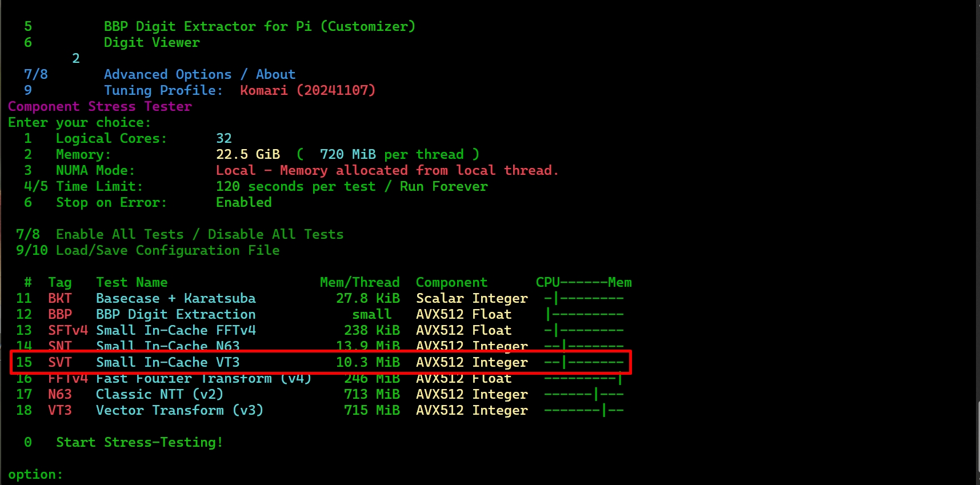980x485 pixels.
Task: Click Disable All Tests
Action: tap(275, 235)
